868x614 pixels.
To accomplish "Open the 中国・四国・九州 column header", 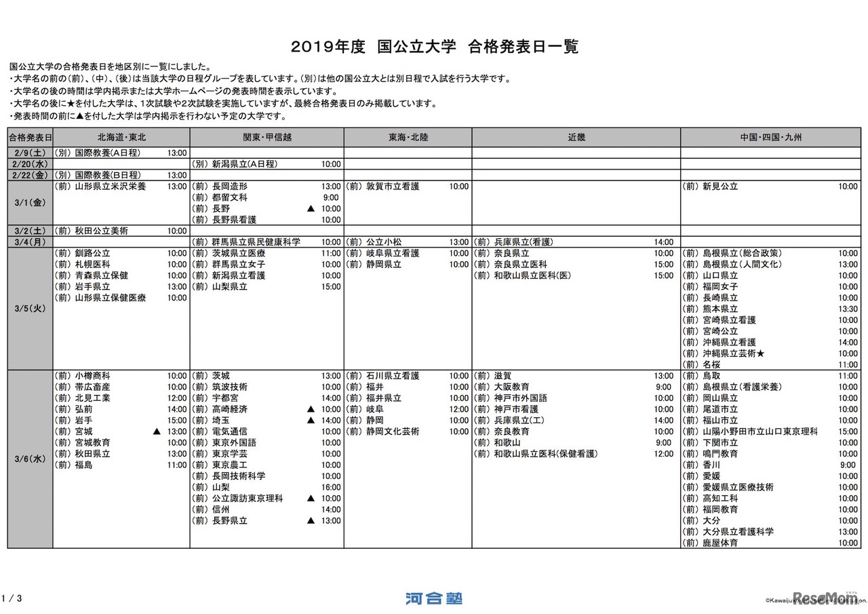I will point(770,137).
